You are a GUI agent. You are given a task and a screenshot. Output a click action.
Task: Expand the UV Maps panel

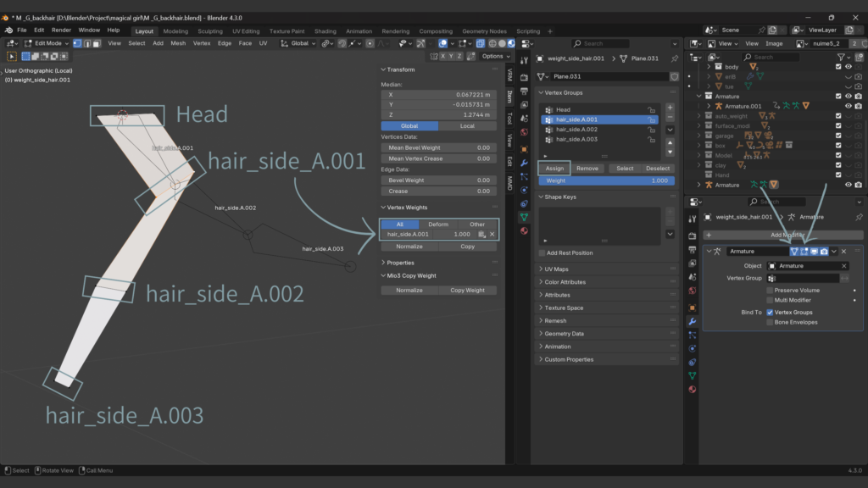(x=556, y=269)
